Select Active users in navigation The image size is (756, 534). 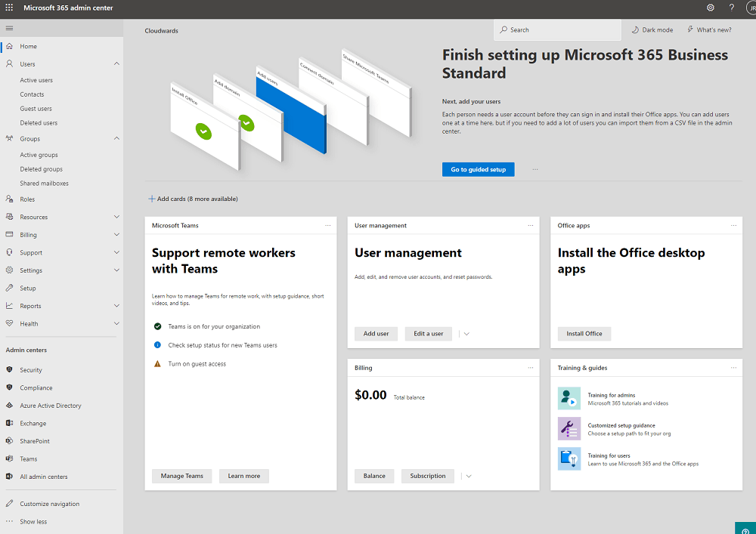click(36, 80)
